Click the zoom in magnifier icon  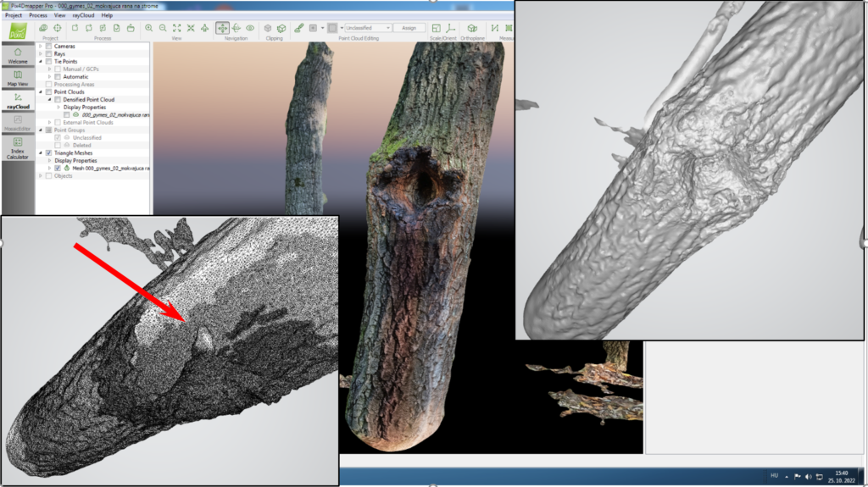tap(148, 28)
